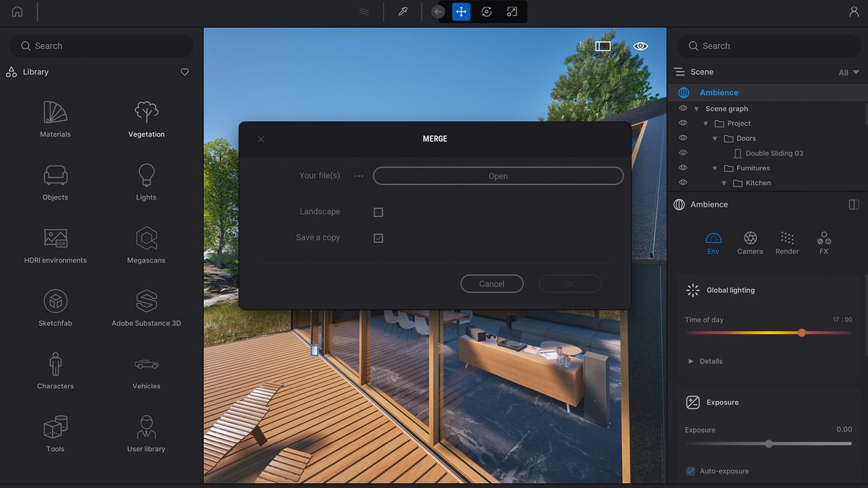Screen dimensions: 868x488
Task: Click the Time of day slider handle
Action: point(801,333)
